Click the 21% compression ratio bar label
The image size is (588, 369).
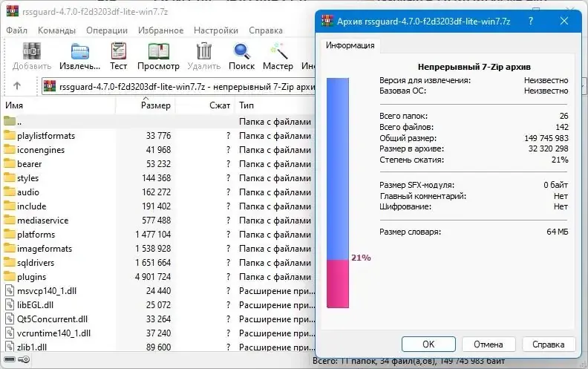click(361, 258)
